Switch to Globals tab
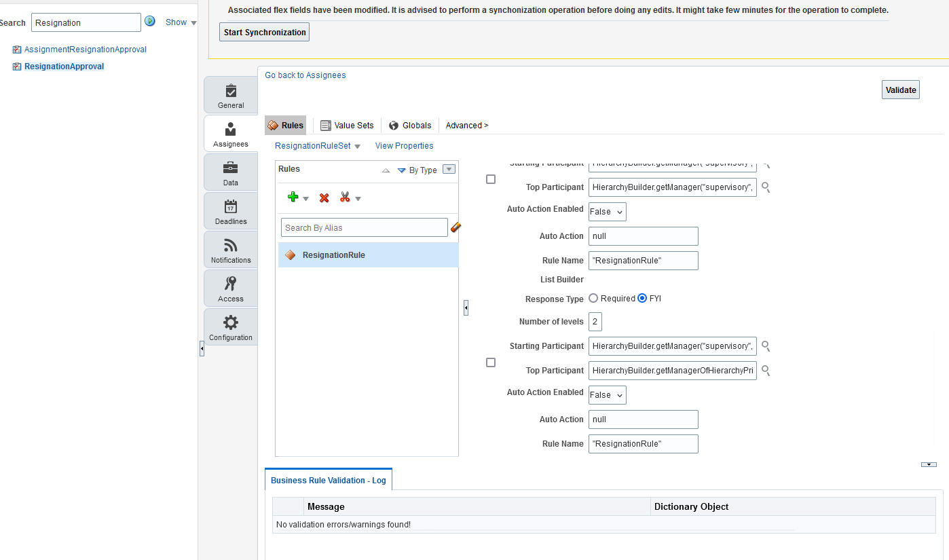Image resolution: width=949 pixels, height=560 pixels. 410,126
